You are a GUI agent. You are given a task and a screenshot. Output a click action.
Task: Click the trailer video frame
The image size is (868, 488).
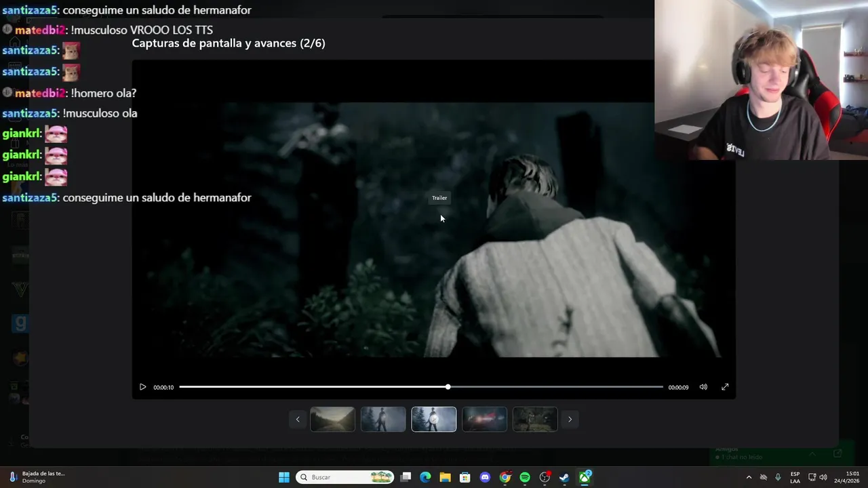(434, 229)
